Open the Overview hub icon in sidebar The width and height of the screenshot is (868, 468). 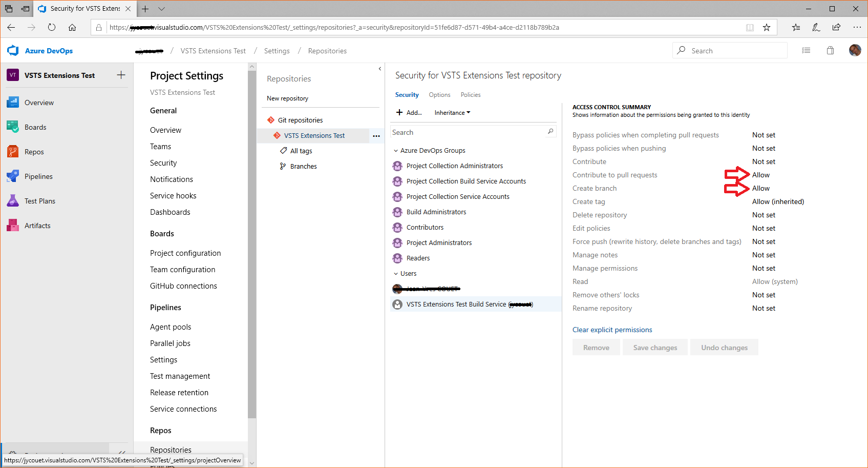[13, 103]
